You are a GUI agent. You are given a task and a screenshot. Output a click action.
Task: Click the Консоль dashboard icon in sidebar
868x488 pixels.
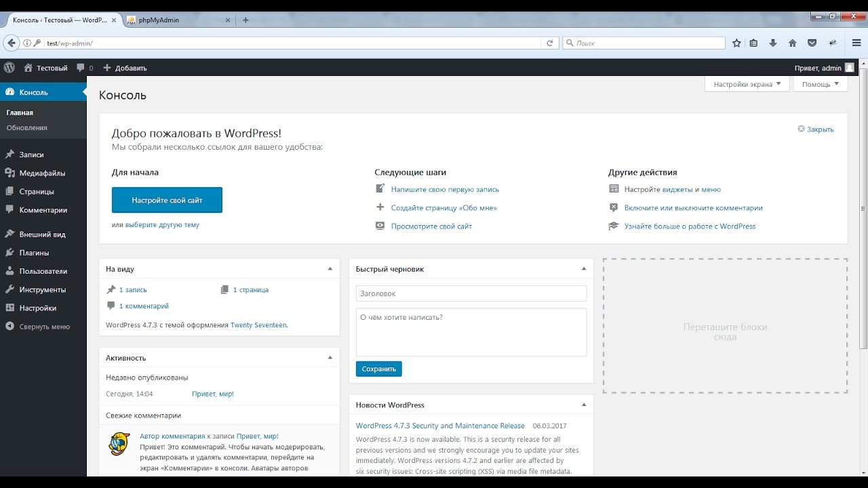pyautogui.click(x=9, y=92)
